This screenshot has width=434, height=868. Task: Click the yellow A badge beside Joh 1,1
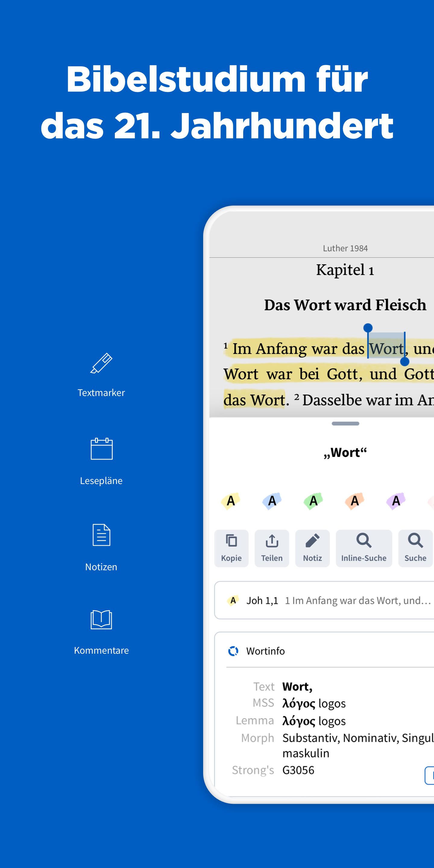[233, 600]
